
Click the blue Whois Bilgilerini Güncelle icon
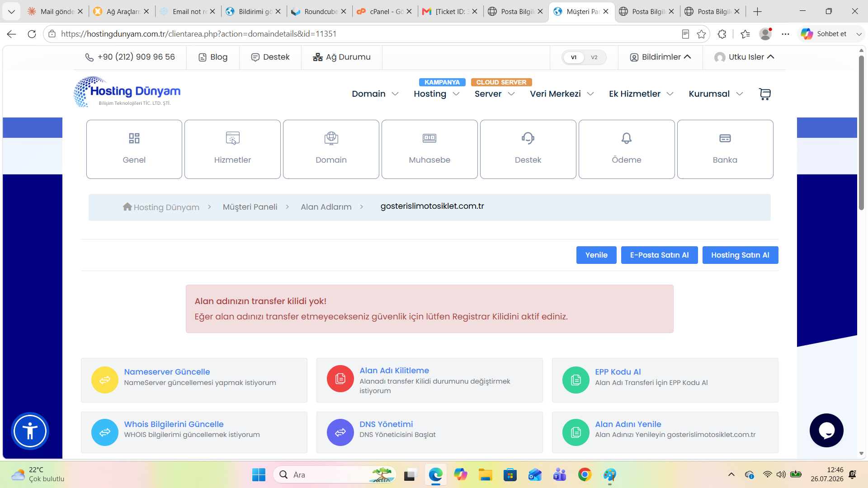coord(105,432)
